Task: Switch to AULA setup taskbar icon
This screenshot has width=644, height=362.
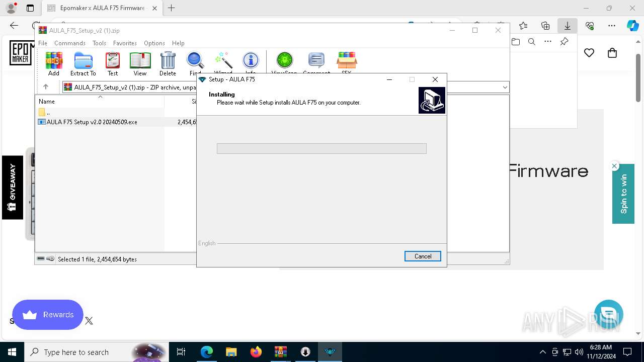Action: tap(330, 352)
